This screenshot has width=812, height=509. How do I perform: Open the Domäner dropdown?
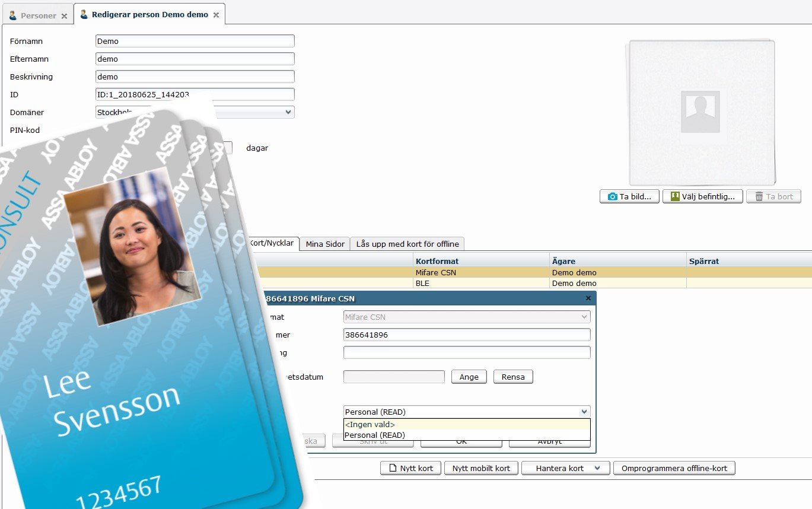pos(288,112)
